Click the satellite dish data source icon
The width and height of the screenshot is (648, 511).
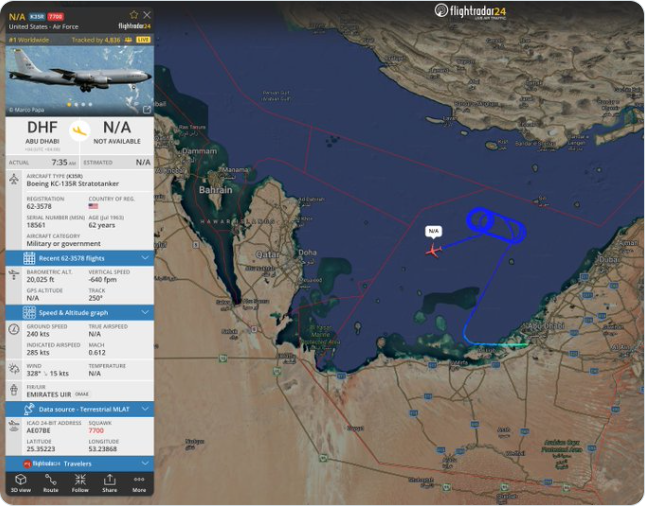coord(29,409)
